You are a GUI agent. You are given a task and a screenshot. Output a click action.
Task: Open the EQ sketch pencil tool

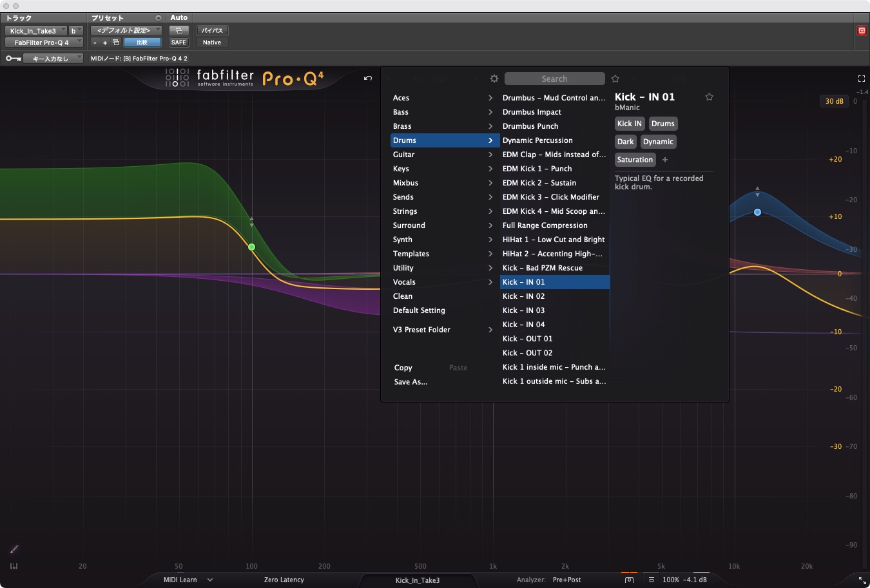point(14,549)
